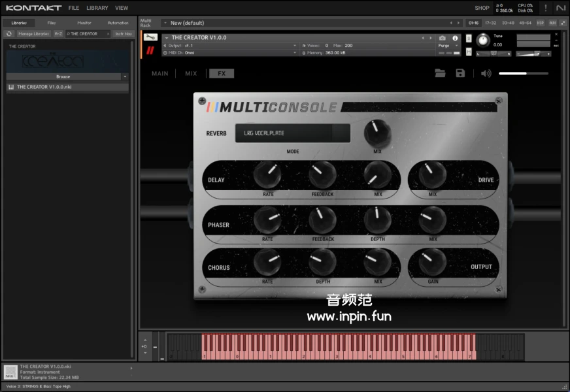Image resolution: width=570 pixels, height=392 pixels.
Task: Switch to the MIX tab
Action: (191, 74)
